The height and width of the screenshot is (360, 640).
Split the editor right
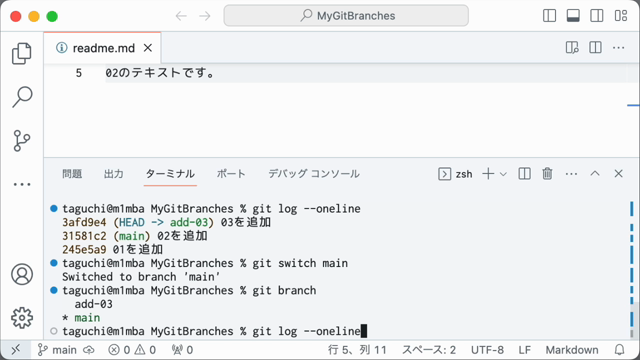tap(596, 48)
